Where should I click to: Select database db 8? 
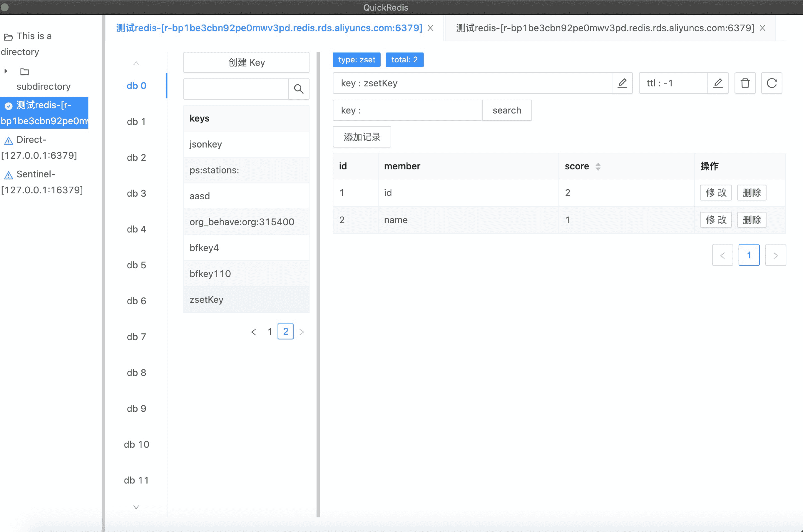136,372
